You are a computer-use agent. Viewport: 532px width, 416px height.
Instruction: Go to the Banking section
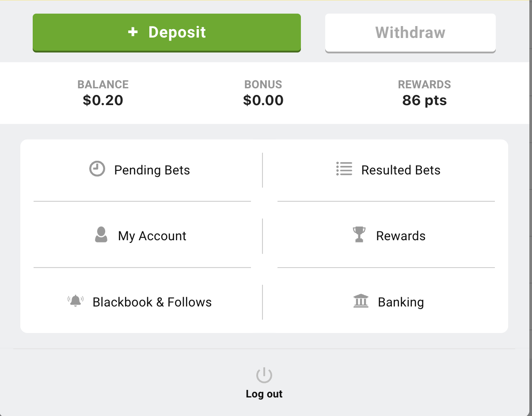tap(400, 302)
